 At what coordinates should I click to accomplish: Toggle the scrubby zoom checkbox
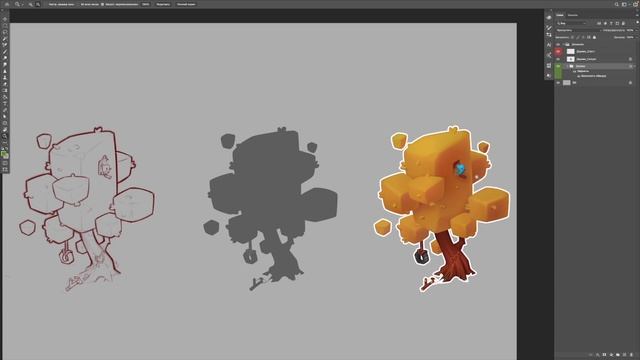[x=102, y=4]
